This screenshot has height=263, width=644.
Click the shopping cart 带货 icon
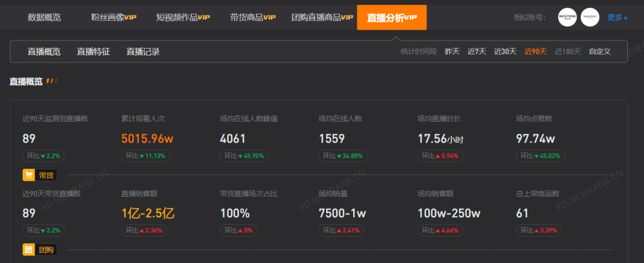[x=29, y=175]
